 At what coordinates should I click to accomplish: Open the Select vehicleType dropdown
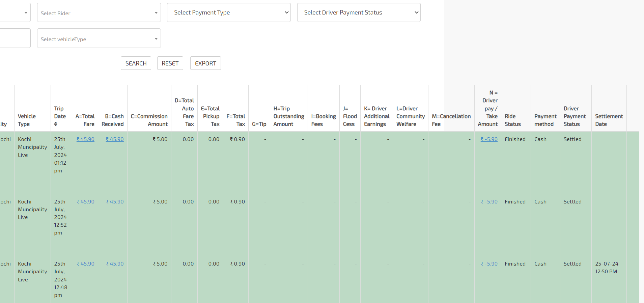tap(99, 38)
